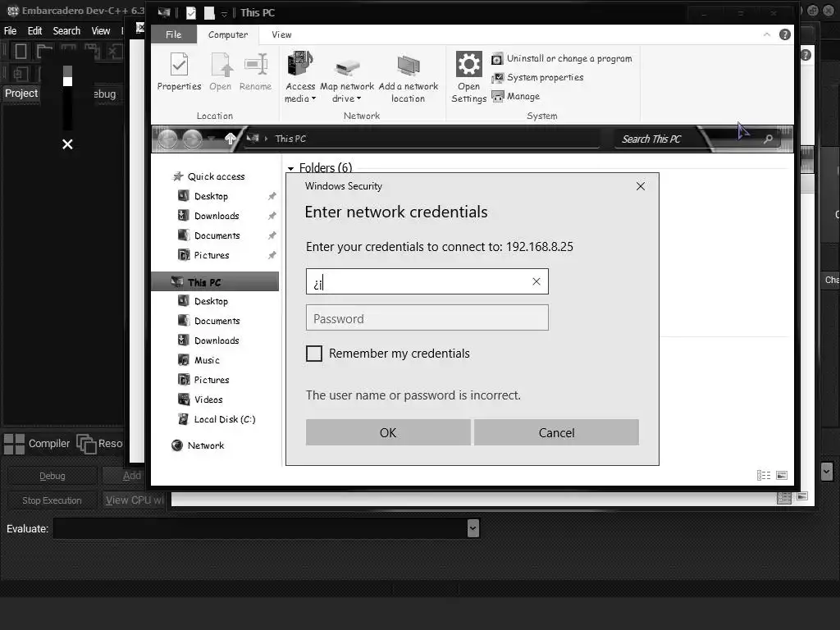Click Stop Execution in Dev-C++
Viewport: 840px width, 630px height.
click(52, 500)
